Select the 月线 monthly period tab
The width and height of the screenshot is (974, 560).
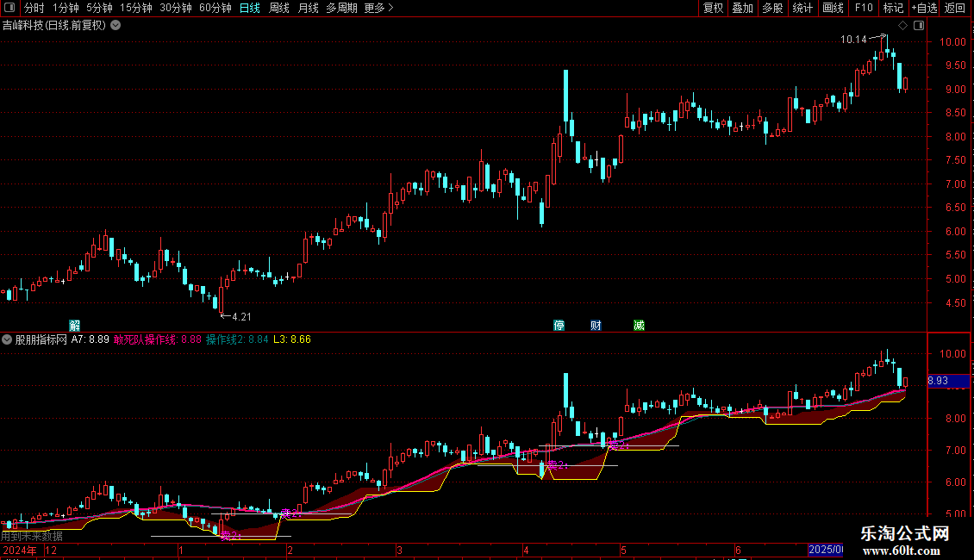pyautogui.click(x=308, y=8)
